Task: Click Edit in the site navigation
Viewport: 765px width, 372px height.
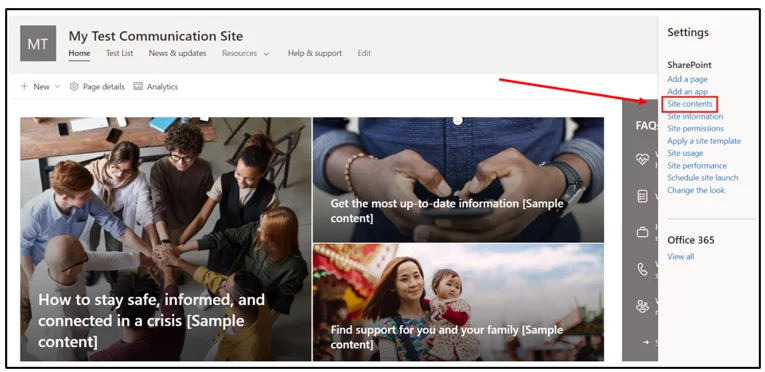Action: tap(364, 53)
